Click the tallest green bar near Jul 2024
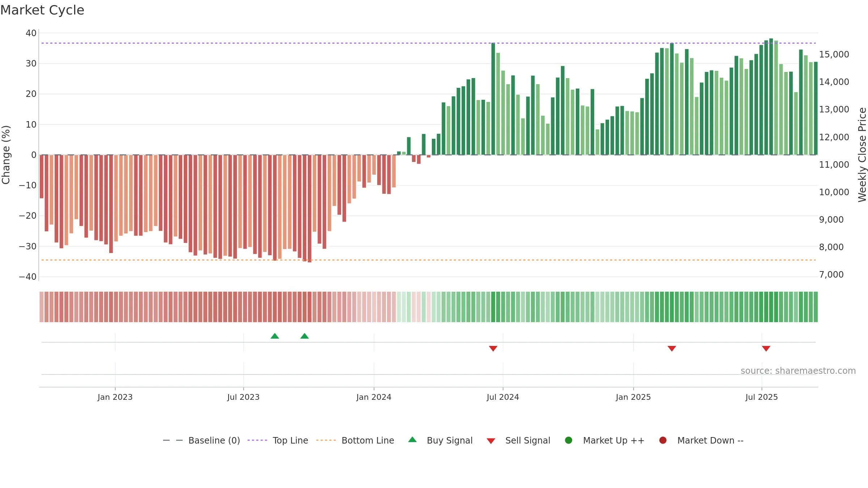The image size is (868, 488). tap(493, 99)
